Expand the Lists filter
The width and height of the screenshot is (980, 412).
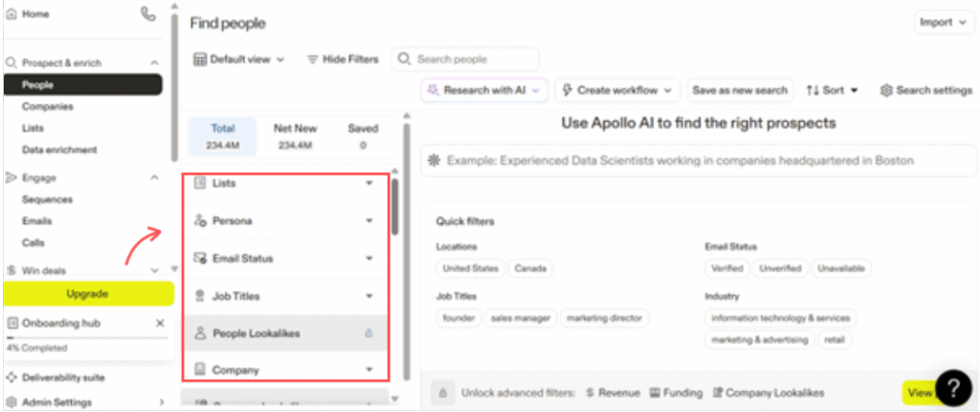285,183
